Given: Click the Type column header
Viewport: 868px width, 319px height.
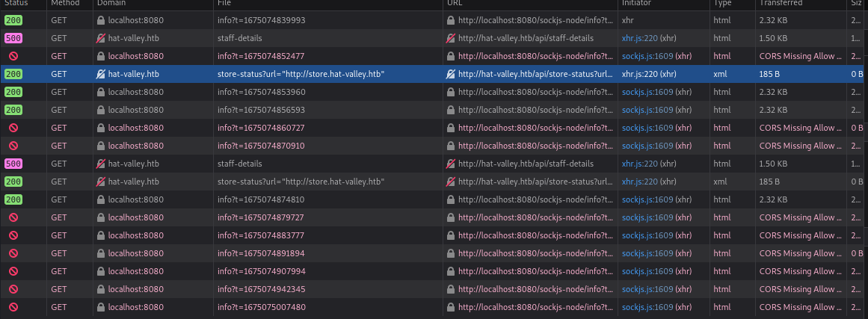Looking at the screenshot, I should [722, 4].
